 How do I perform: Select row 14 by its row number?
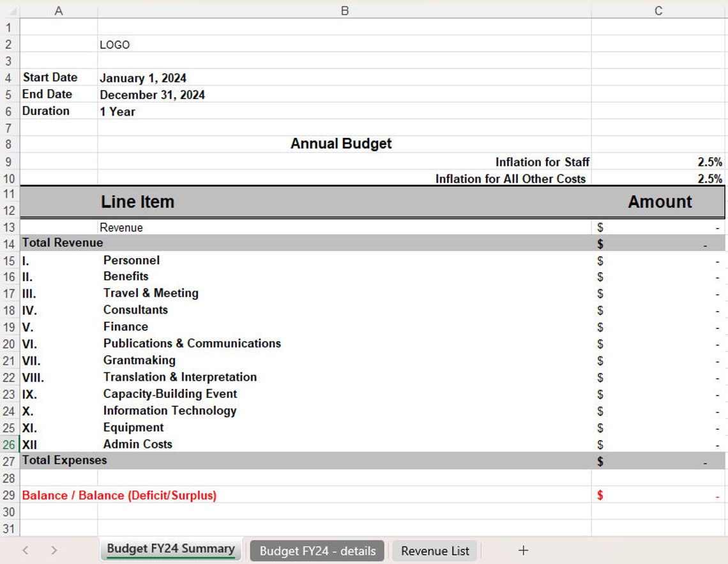point(9,243)
